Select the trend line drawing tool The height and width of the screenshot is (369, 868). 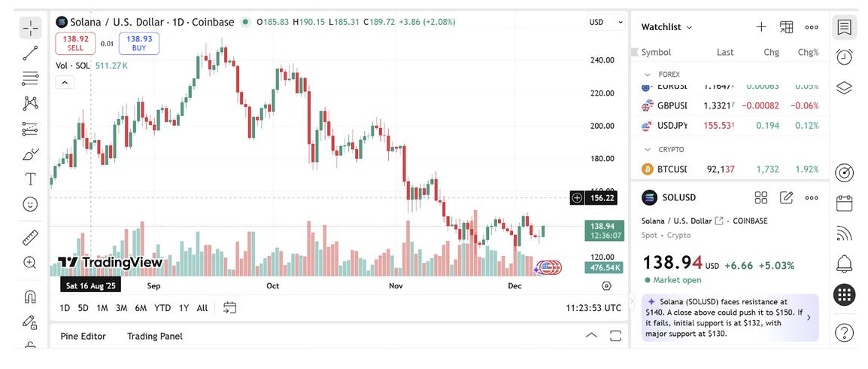tap(30, 53)
